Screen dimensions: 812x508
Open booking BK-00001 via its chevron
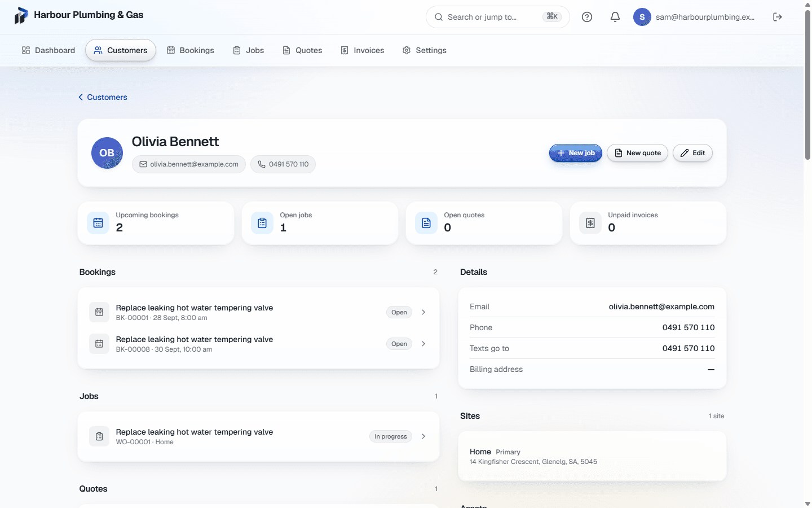click(x=423, y=312)
